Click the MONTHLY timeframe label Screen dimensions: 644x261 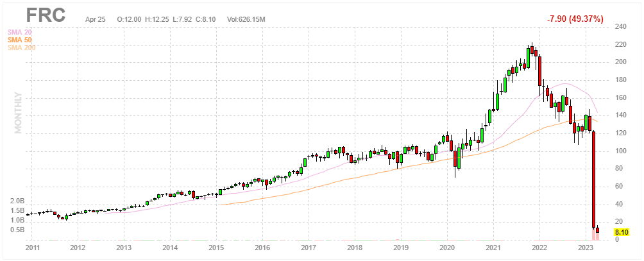point(18,112)
